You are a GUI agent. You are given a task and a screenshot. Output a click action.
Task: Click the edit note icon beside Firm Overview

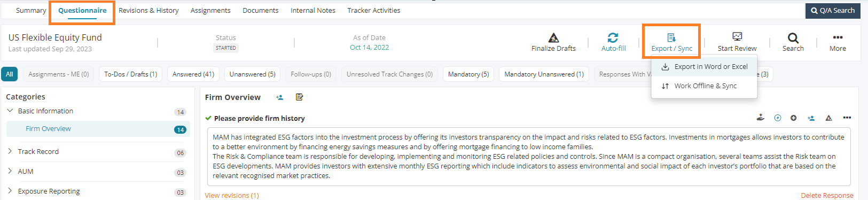299,97
